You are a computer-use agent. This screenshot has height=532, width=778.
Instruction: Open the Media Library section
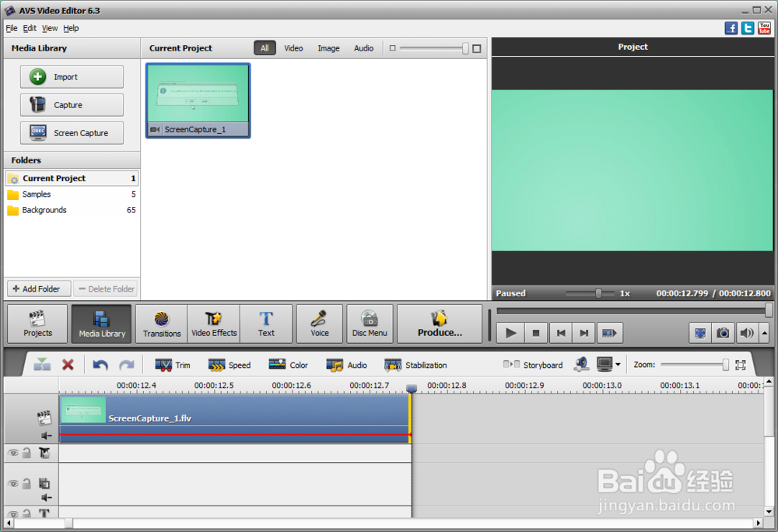[102, 324]
